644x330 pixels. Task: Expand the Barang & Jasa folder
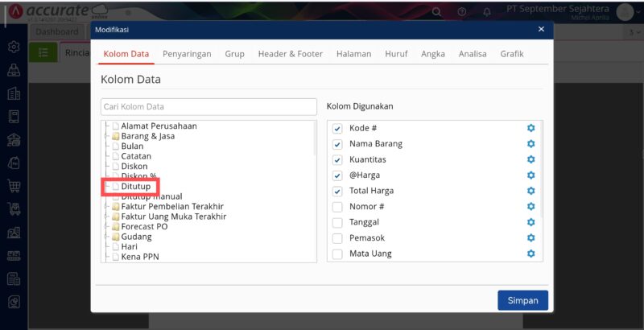coord(116,136)
